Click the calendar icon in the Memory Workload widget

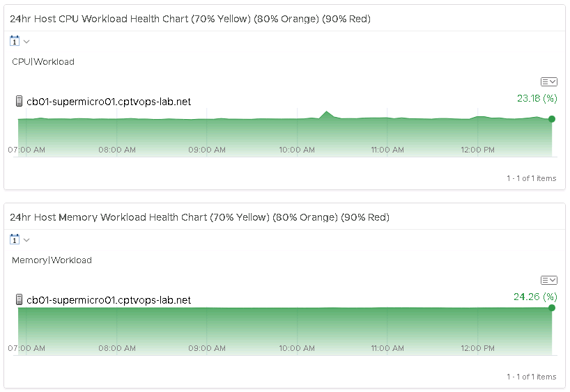[14, 240]
